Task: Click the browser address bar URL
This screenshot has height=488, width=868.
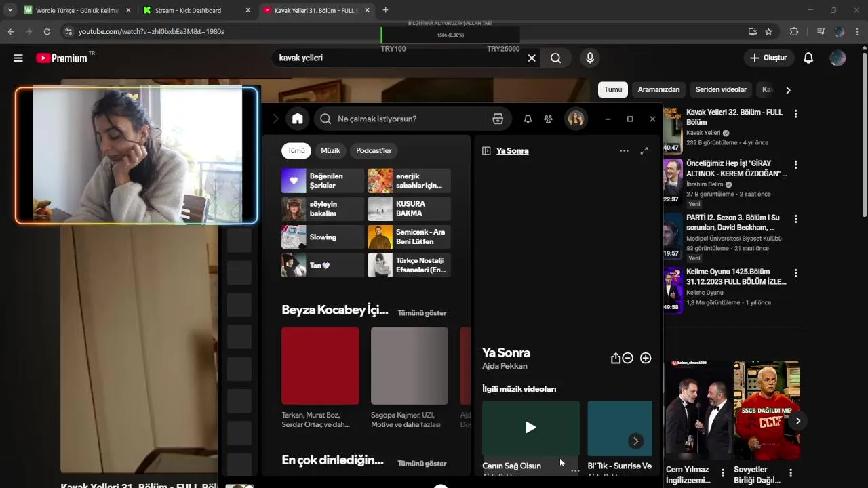Action: pyautogui.click(x=151, y=31)
